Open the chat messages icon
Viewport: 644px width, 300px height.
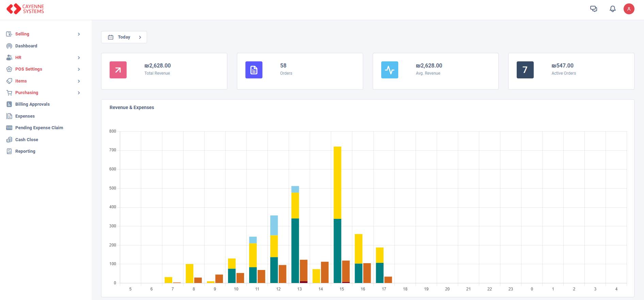[x=594, y=9]
